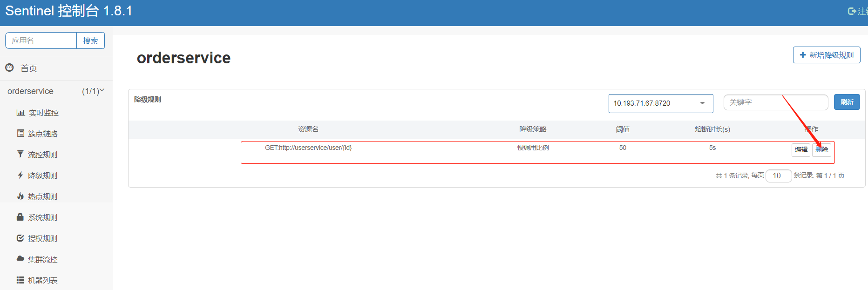Screen dimensions: 868x290
Task: Open 机器列表 menu item
Action: (x=43, y=280)
